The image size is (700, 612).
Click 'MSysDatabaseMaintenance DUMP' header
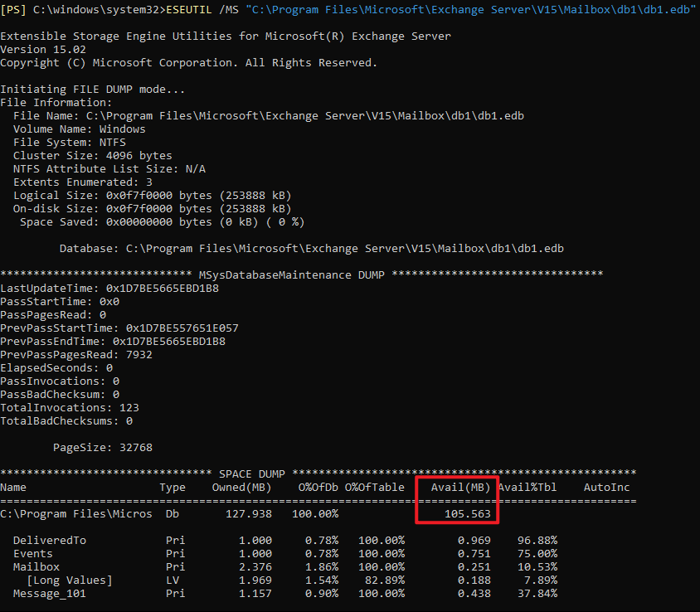pos(291,275)
